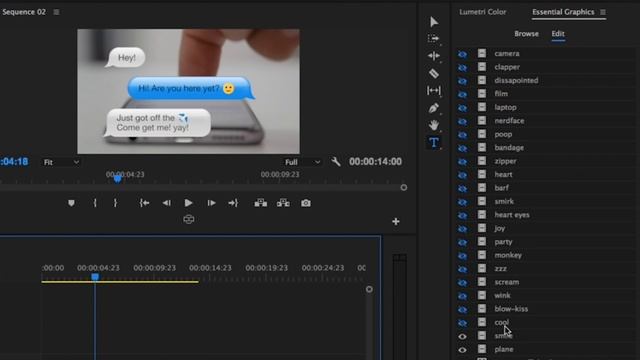Click Program Monitor zoom scroll handle
640x360 pixels.
(404, 188)
